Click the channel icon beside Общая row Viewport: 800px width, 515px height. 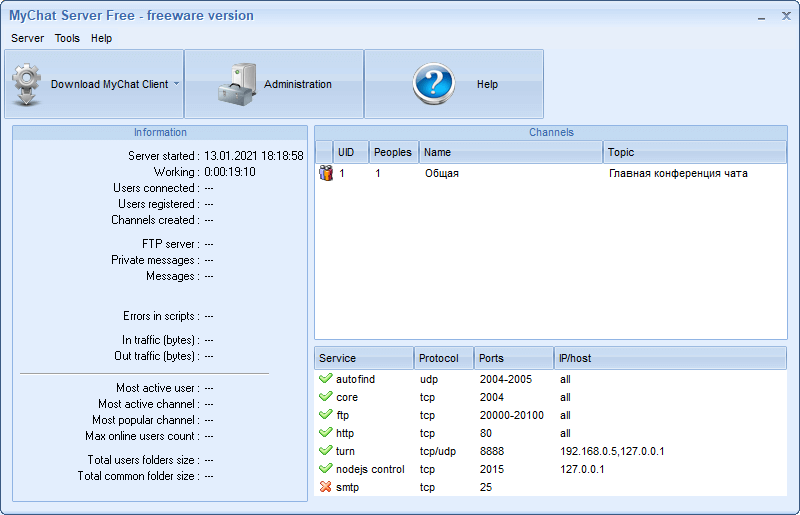(x=326, y=173)
